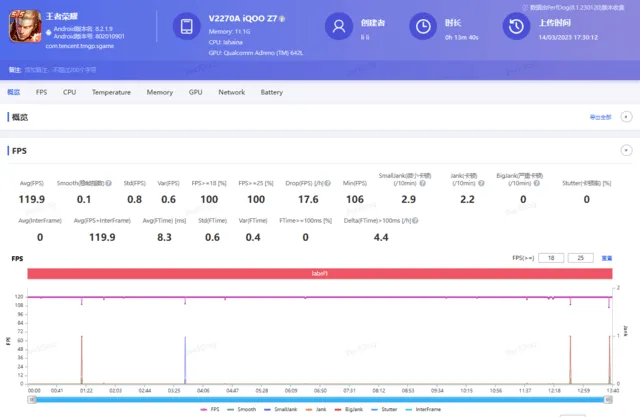The image size is (640, 417).
Task: Select the Battery tab
Action: [271, 92]
